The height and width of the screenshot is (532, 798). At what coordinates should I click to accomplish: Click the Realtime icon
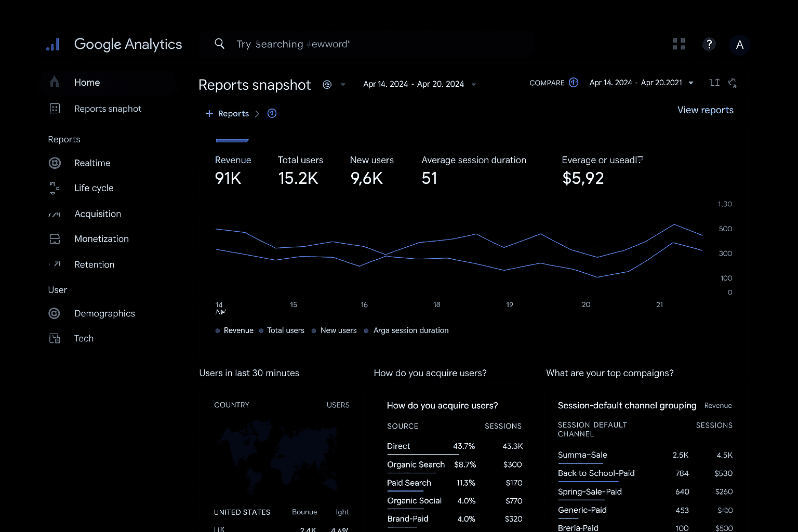(55, 163)
